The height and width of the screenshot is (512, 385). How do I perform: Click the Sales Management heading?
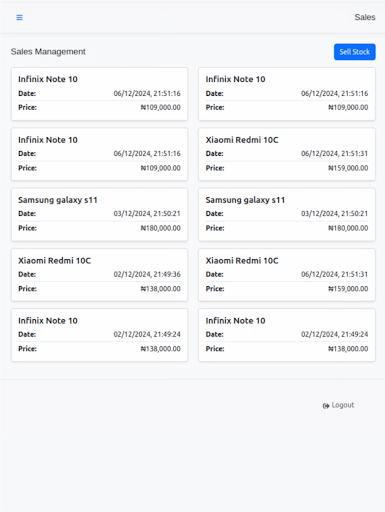[x=48, y=52]
